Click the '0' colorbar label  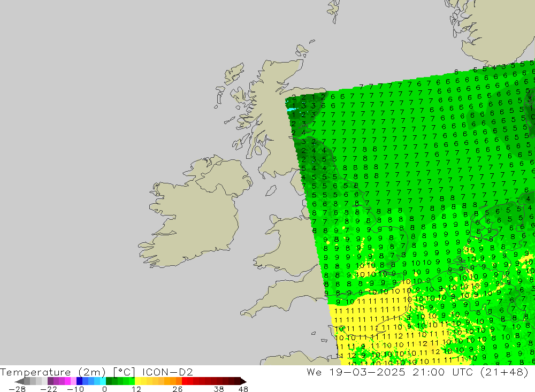pos(105,389)
